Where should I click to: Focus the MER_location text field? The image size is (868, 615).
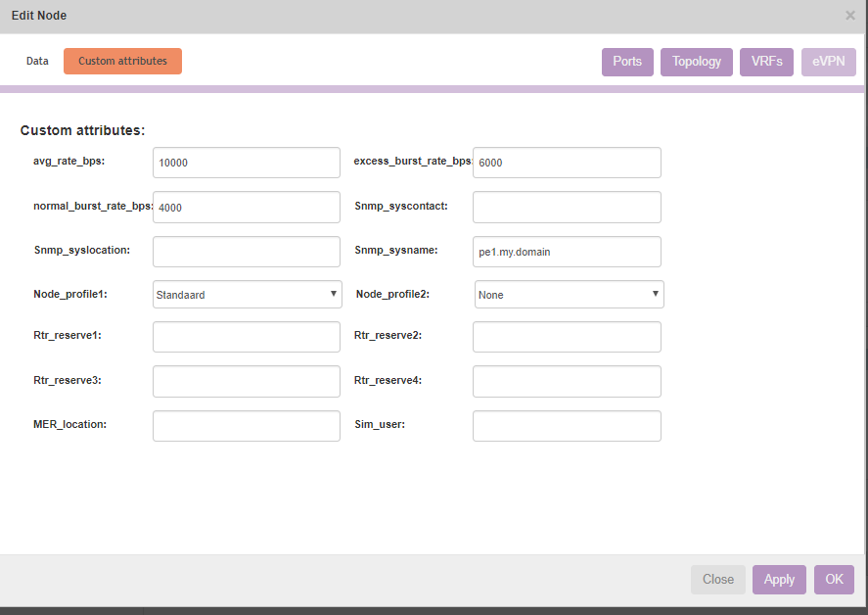[247, 425]
